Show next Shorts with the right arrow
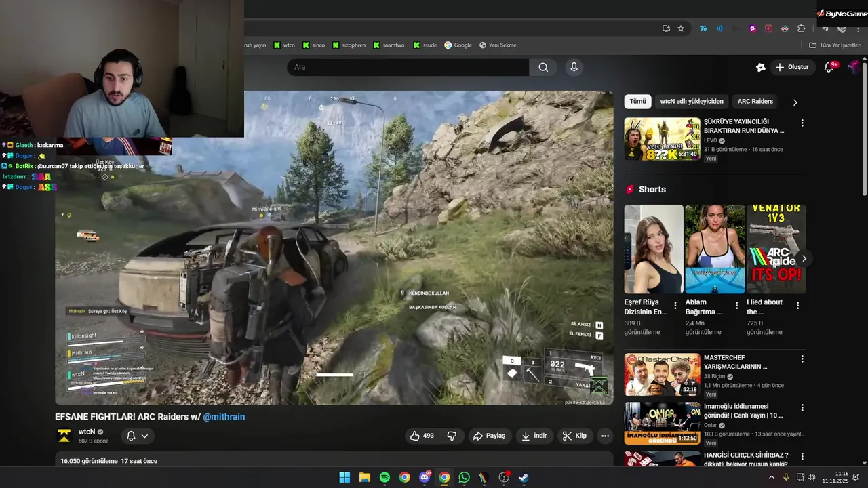This screenshot has width=868, height=488. 804,258
